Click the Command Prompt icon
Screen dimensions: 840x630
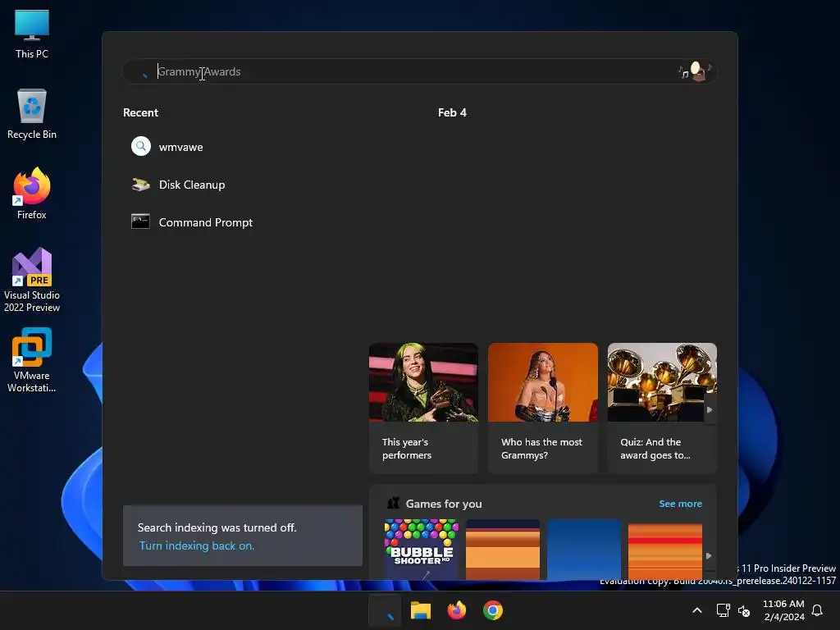tap(140, 221)
